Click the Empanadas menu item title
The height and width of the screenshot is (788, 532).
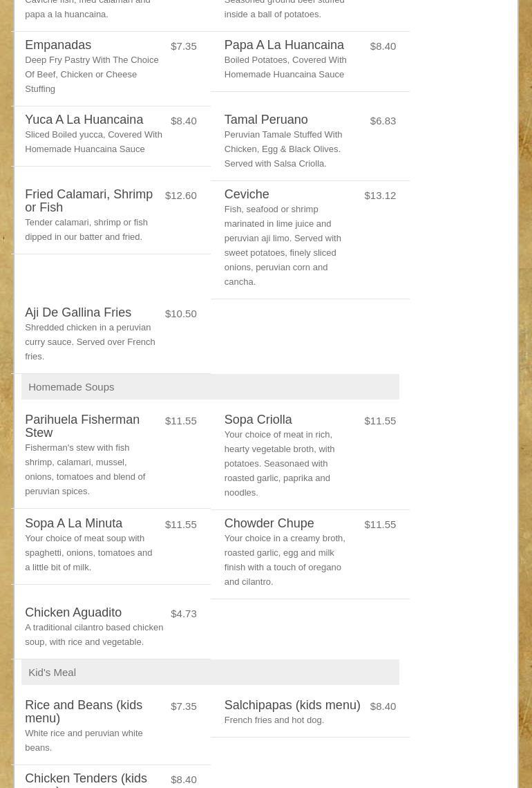coord(58,46)
